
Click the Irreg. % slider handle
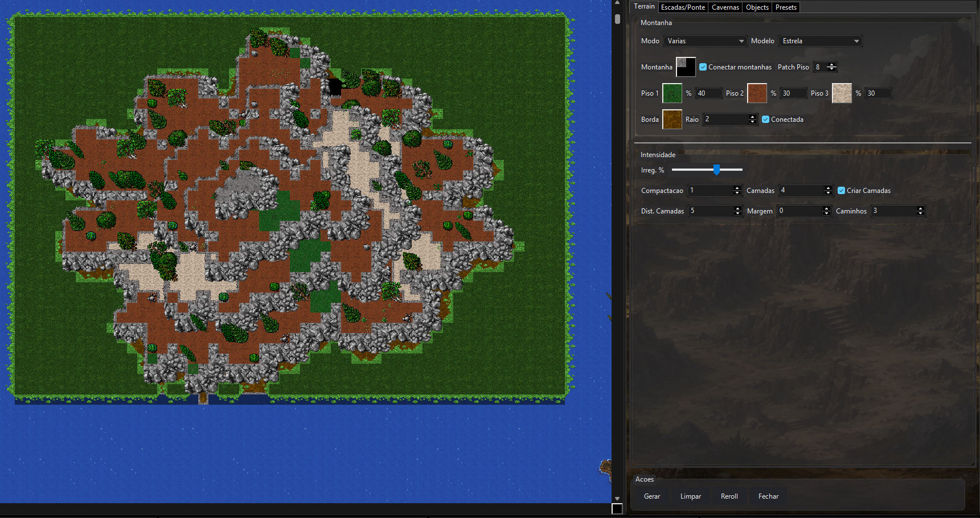tap(716, 170)
